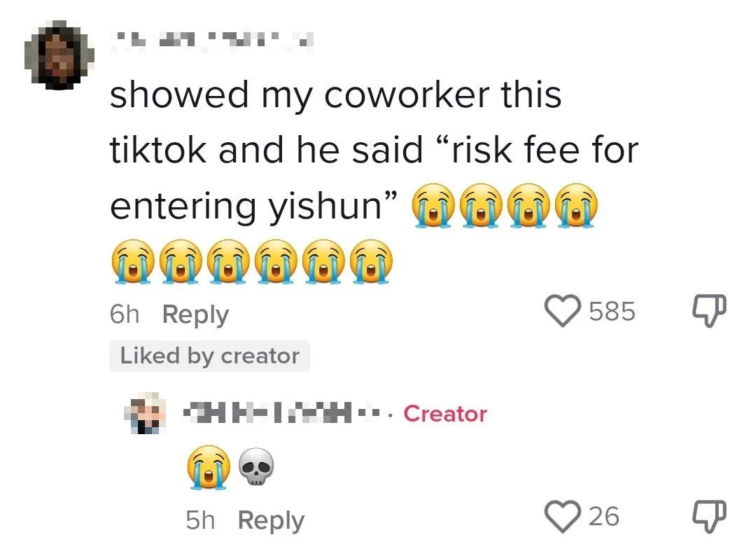Click the row of six crying emojis

[x=252, y=261]
